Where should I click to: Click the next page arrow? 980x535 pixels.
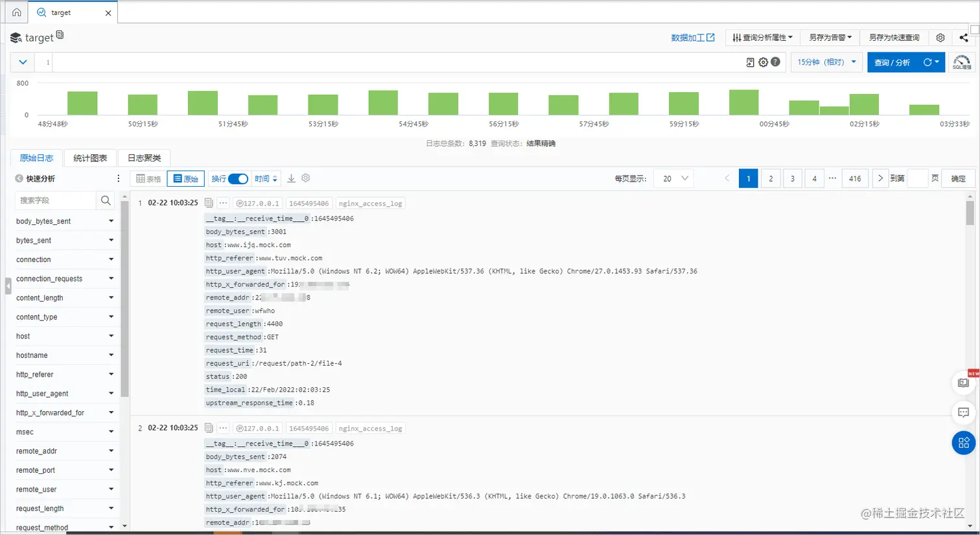coord(880,178)
